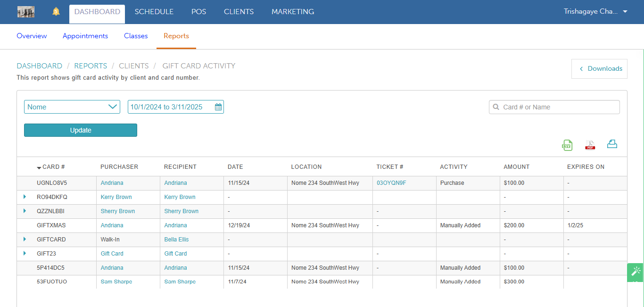
Task: Click the Purchase activity cell
Action: tap(452, 183)
